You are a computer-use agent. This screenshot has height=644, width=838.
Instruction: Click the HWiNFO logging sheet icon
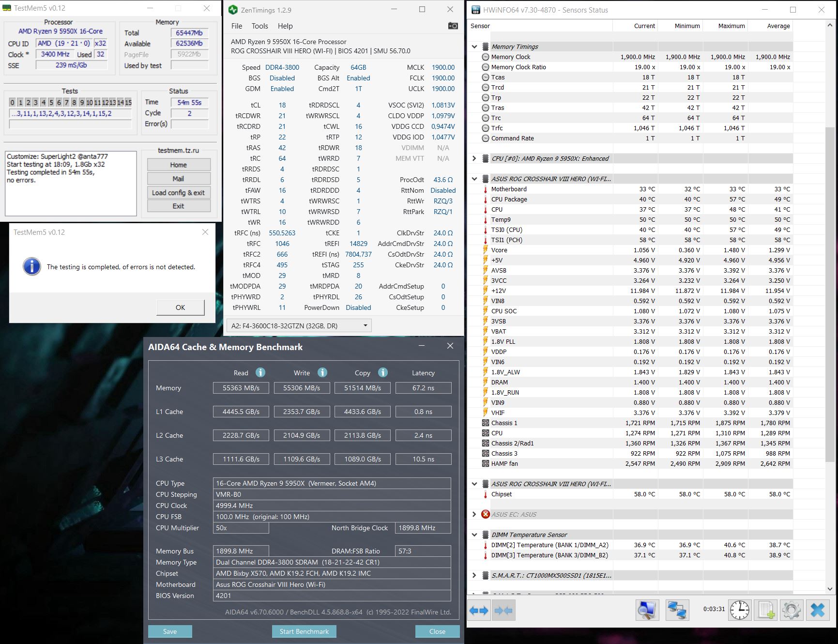tap(766, 610)
